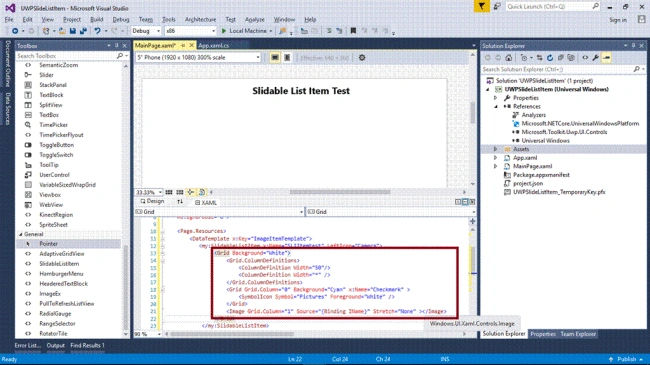Toggle project code in designer
The height and width of the screenshot is (365, 650).
click(x=202, y=192)
